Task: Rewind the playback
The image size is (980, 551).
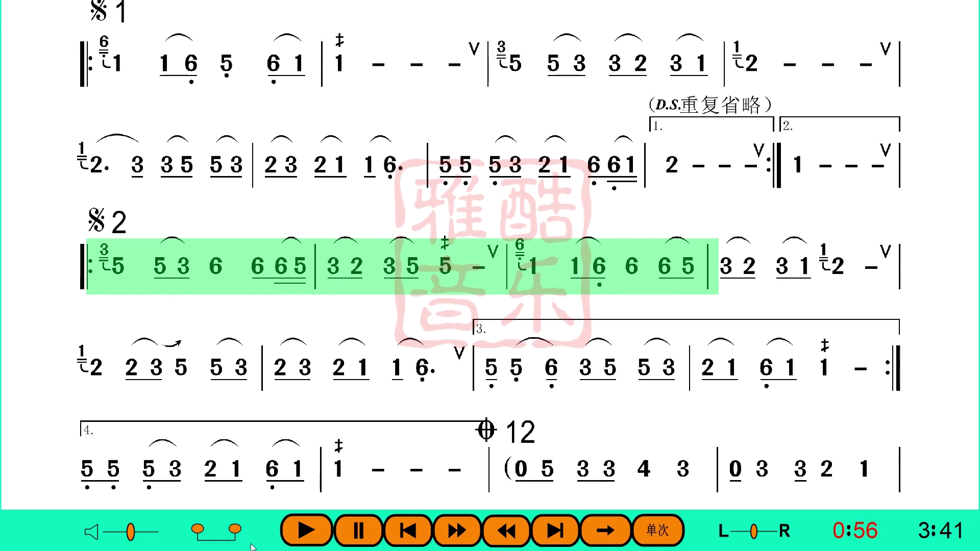Action: [x=505, y=532]
